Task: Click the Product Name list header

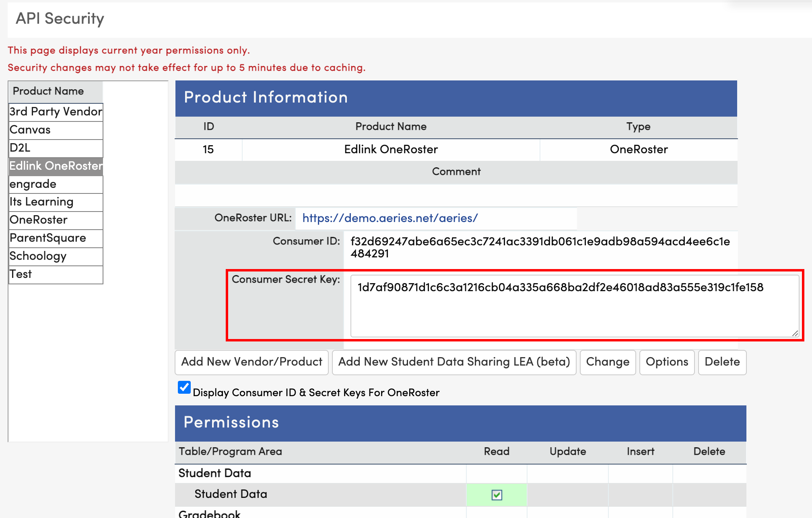Action: [x=56, y=91]
